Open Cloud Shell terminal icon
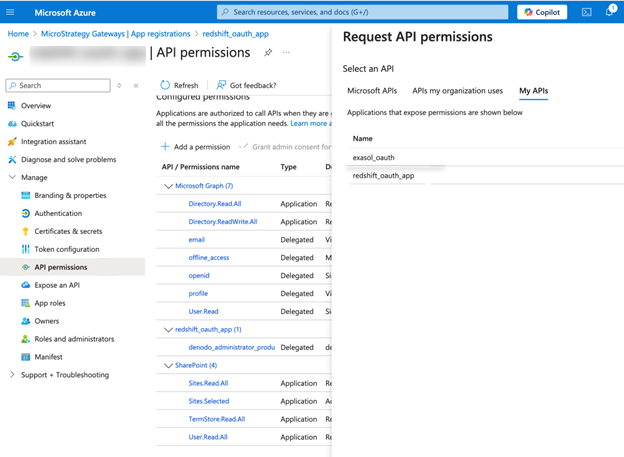Viewport: 624px width, 457px height. coord(586,12)
